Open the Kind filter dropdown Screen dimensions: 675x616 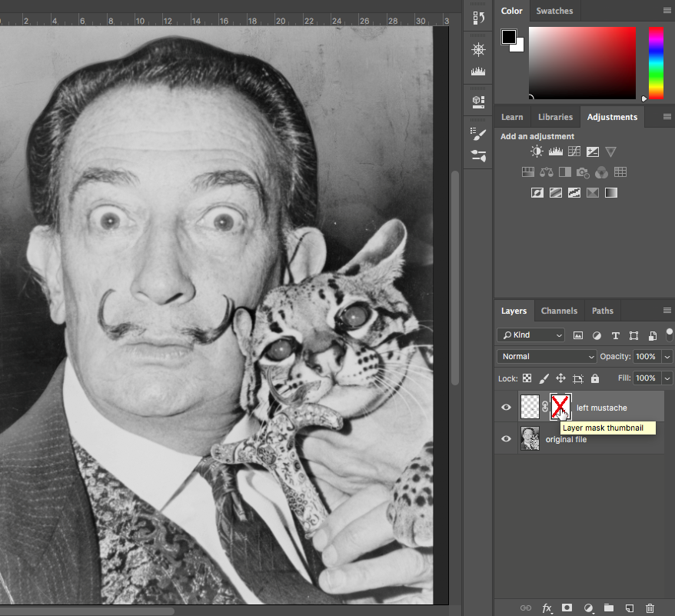click(x=531, y=335)
